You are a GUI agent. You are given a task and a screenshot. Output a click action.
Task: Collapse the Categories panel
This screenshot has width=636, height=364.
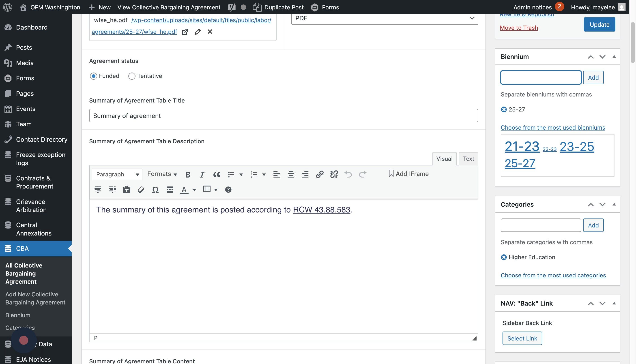pos(614,205)
